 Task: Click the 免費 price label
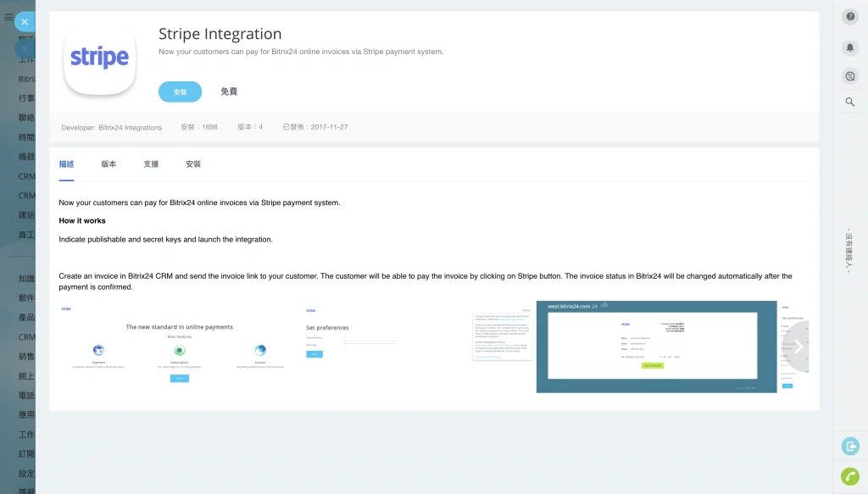(x=229, y=92)
